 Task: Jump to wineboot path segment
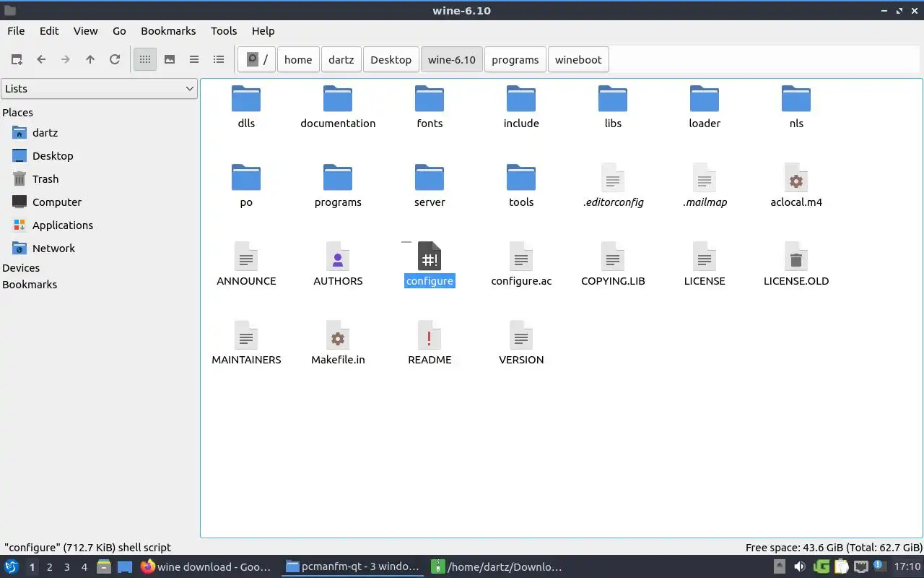pyautogui.click(x=578, y=60)
